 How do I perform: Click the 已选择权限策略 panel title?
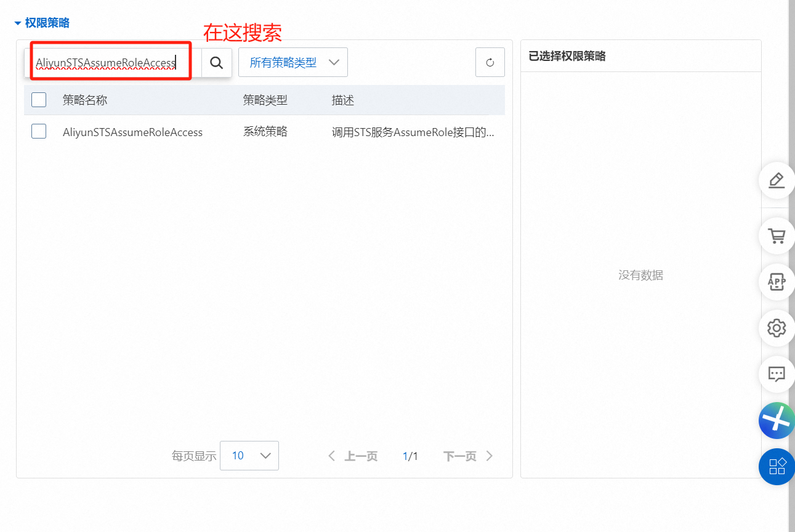[x=567, y=56]
